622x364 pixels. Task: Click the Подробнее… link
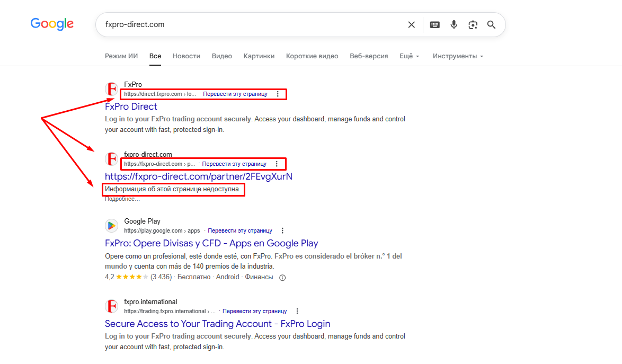coord(122,199)
